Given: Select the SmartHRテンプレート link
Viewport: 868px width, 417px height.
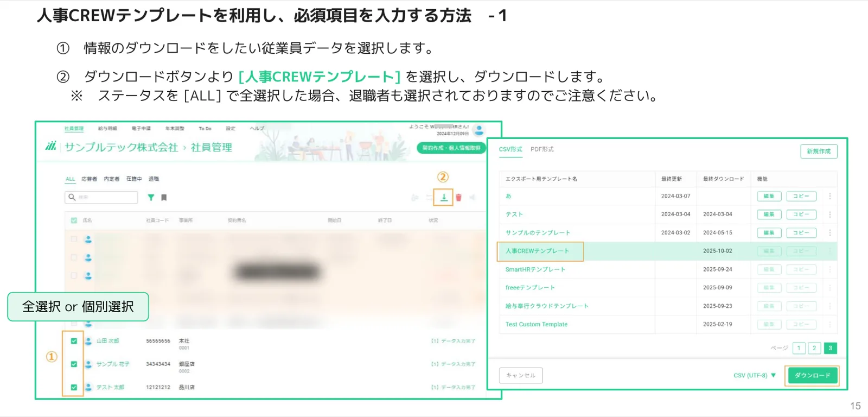Looking at the screenshot, I should pos(535,269).
